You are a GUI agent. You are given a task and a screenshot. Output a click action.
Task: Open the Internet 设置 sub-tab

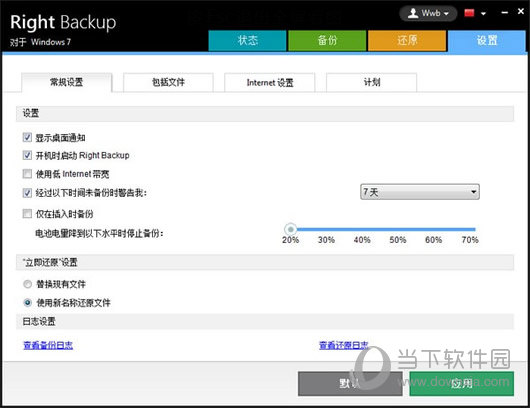(270, 82)
